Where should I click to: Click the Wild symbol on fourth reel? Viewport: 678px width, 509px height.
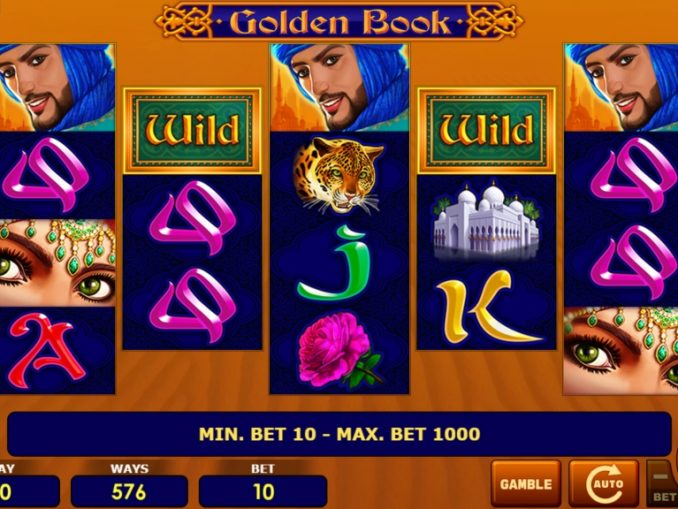[x=486, y=131]
